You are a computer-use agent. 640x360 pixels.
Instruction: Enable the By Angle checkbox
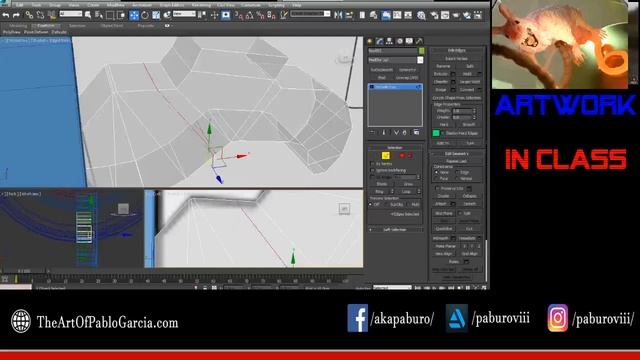click(372, 177)
